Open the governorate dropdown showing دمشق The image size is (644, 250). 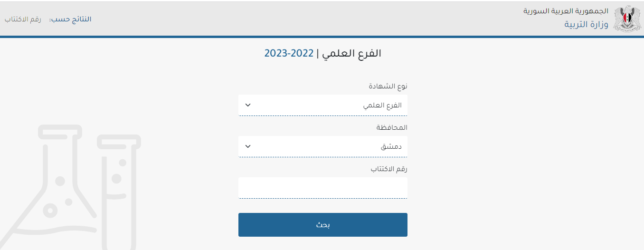pyautogui.click(x=323, y=146)
